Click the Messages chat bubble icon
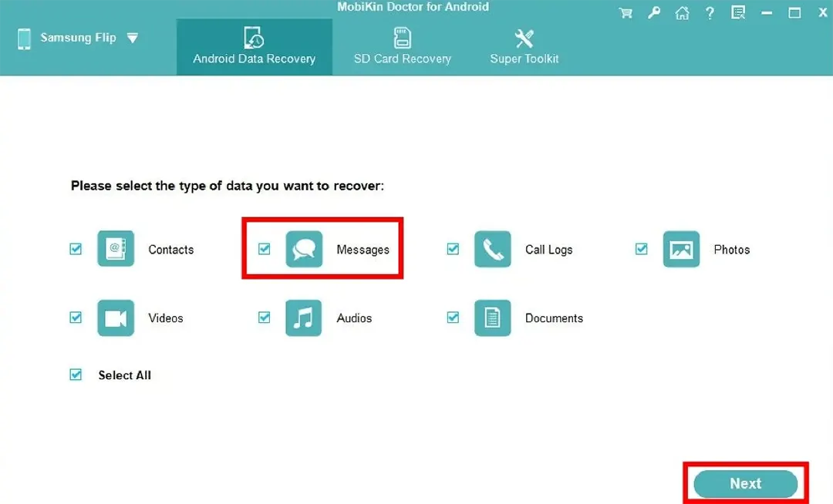 click(x=304, y=249)
